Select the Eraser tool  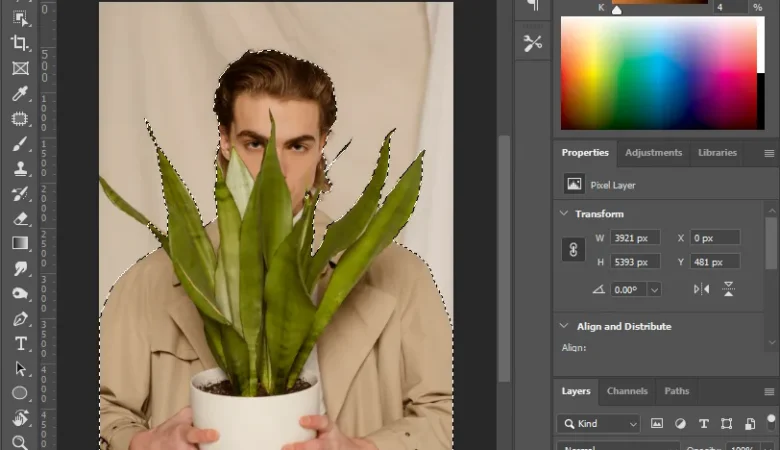pos(20,218)
